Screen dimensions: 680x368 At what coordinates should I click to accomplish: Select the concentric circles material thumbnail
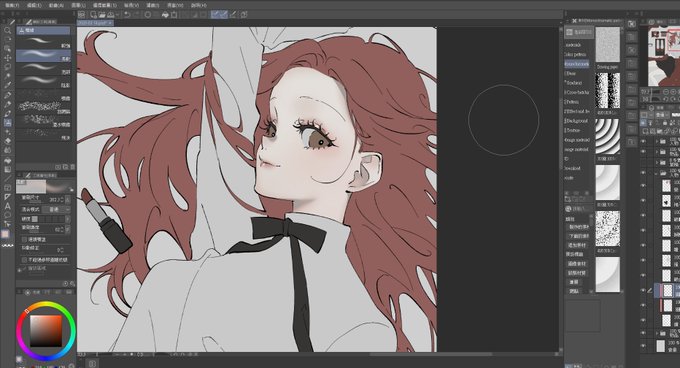(608, 136)
